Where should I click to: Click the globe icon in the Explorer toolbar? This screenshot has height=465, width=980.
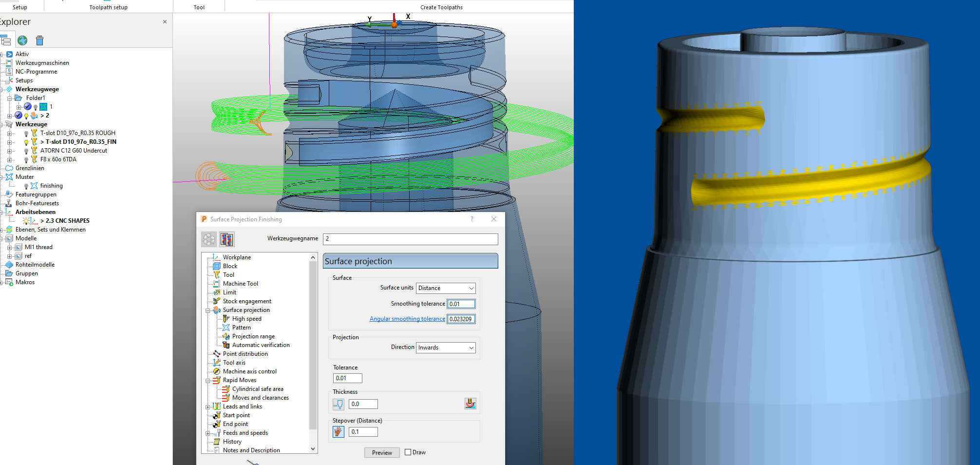click(x=22, y=40)
